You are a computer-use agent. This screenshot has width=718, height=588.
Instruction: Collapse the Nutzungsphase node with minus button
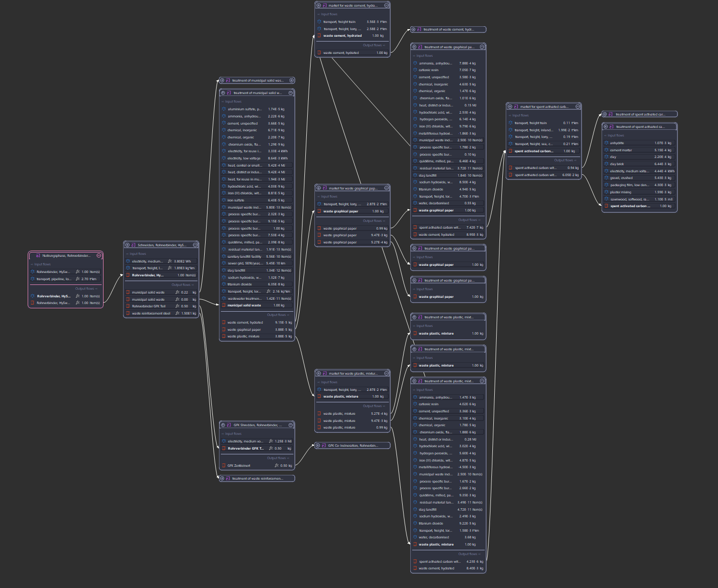(x=99, y=255)
